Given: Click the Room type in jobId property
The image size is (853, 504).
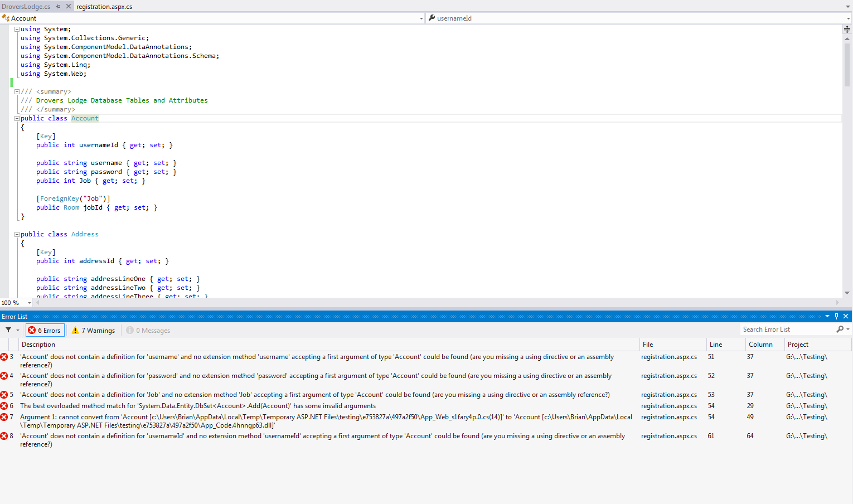Looking at the screenshot, I should click(71, 207).
